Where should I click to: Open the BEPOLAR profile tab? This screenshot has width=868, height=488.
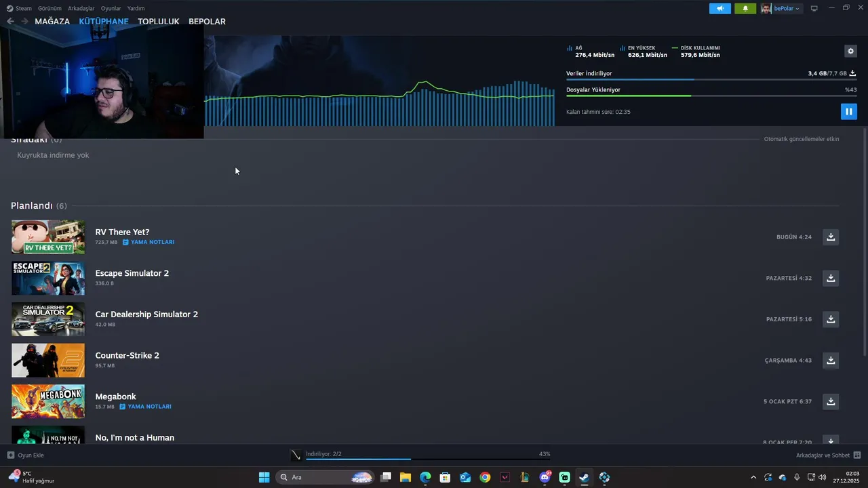207,21
